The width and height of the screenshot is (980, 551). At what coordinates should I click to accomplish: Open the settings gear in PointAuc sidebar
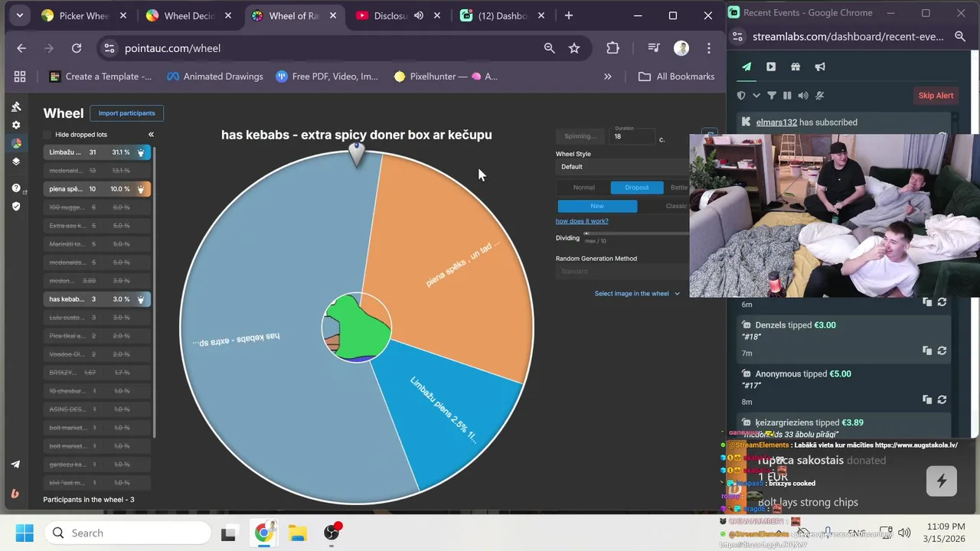(16, 125)
